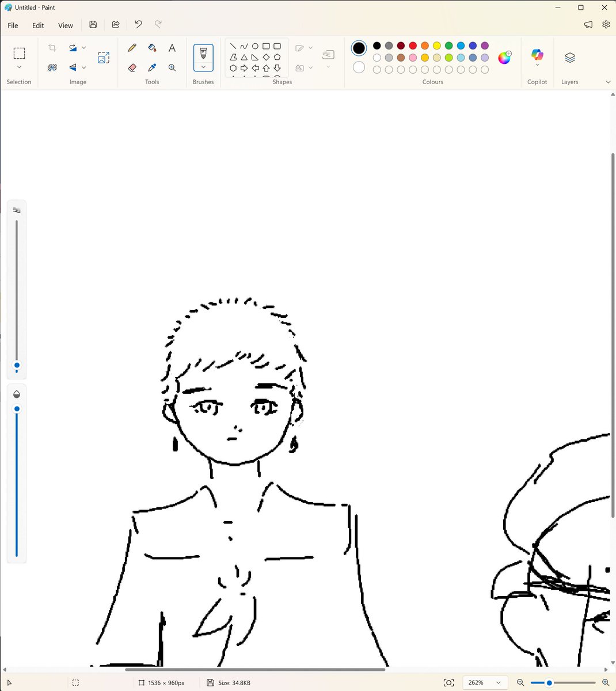
Task: Open the File menu
Action: pos(13,25)
